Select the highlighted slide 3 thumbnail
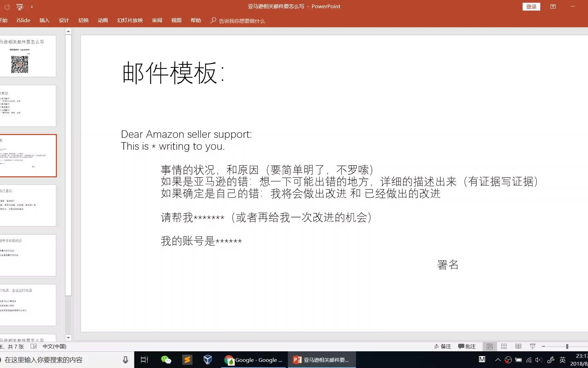588x368 pixels. pyautogui.click(x=28, y=156)
